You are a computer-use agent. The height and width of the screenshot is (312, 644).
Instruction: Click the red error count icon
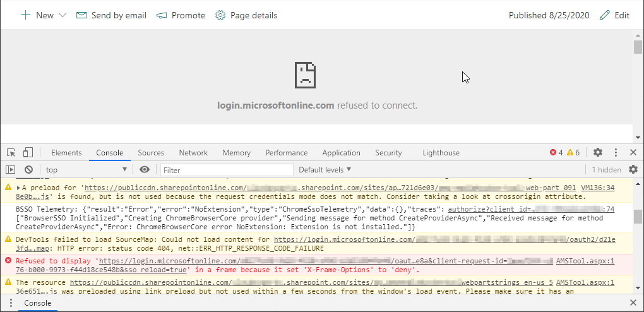click(553, 153)
